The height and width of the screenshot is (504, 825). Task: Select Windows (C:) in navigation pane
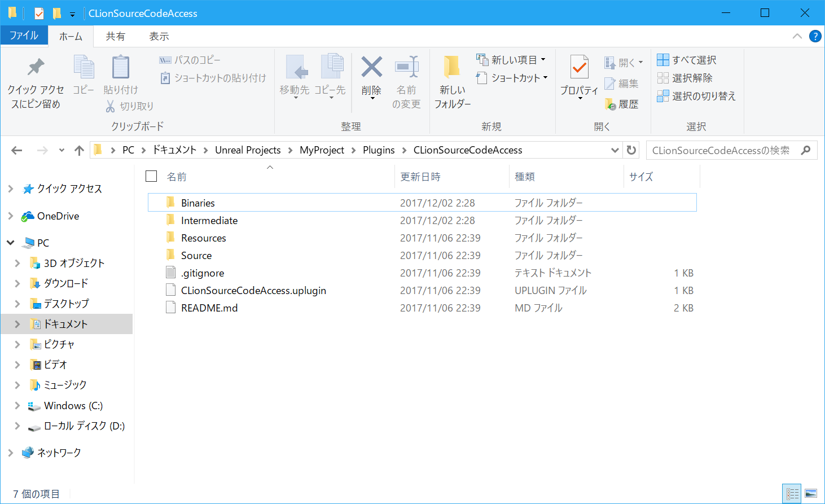tap(73, 405)
